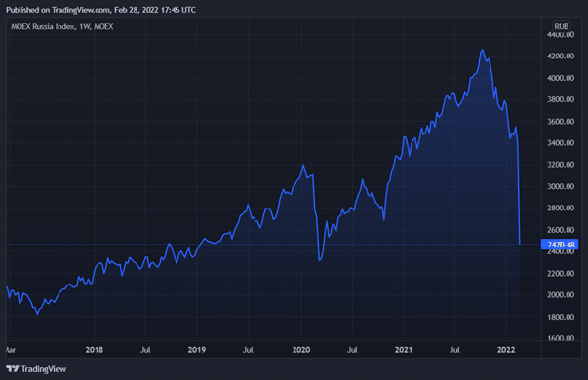
Task: Click the 2200.00 price axis label
Action: [x=561, y=273]
